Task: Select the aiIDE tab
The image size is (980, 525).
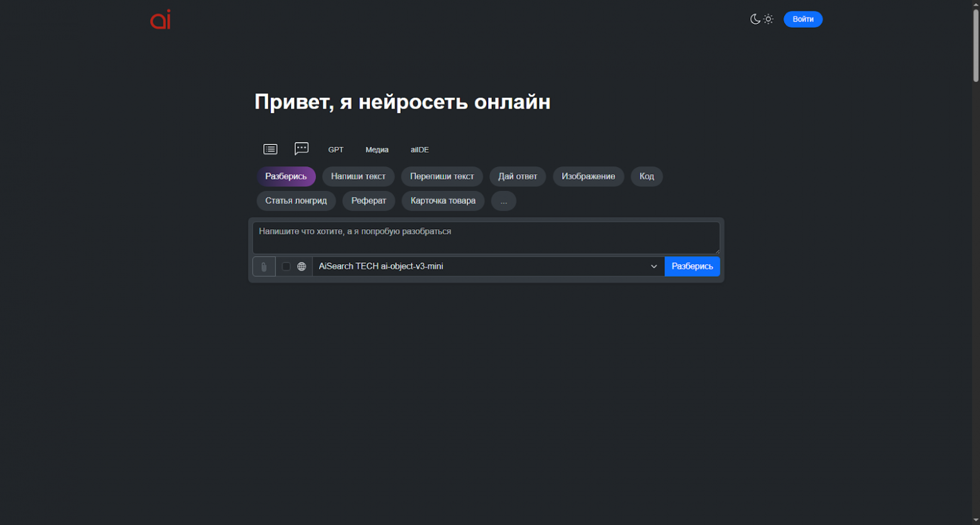Action: pos(419,149)
